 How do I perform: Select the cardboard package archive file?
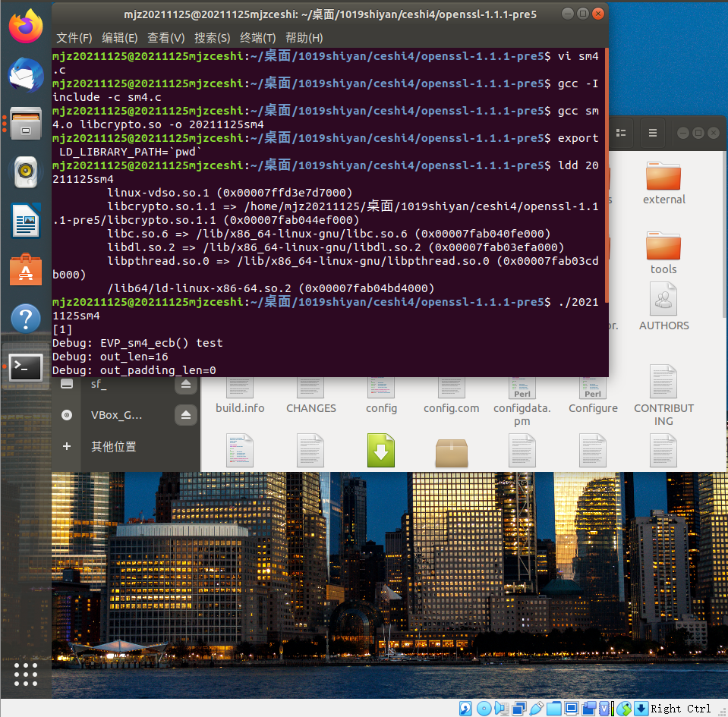click(451, 452)
